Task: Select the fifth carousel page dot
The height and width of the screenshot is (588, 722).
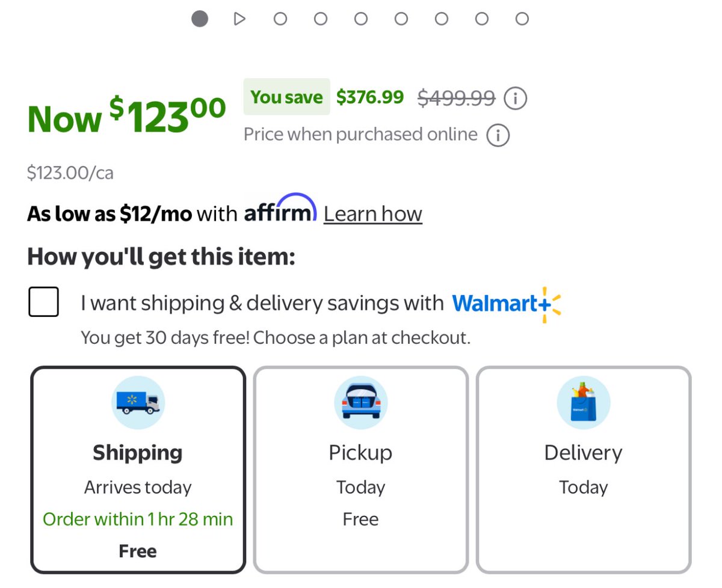Action: click(x=361, y=19)
